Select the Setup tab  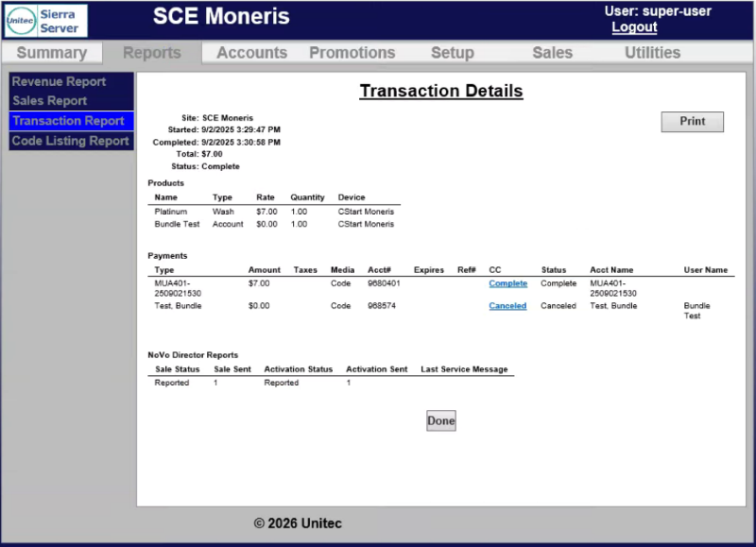click(x=453, y=53)
